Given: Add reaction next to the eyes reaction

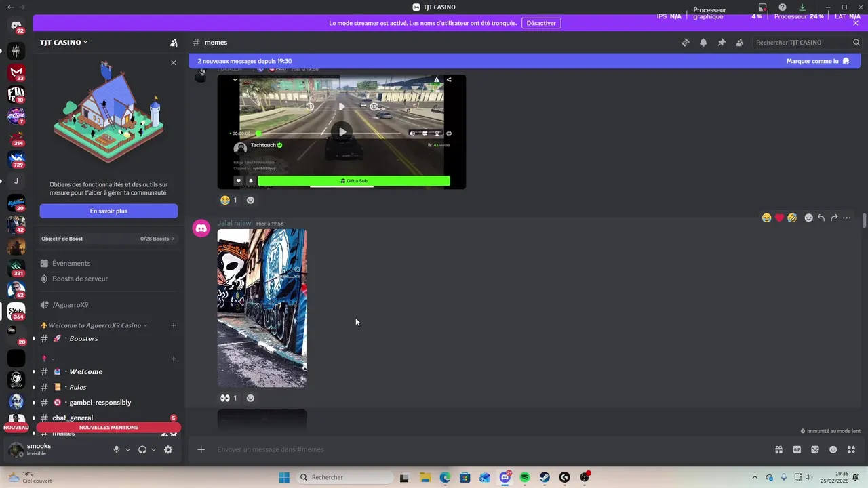Looking at the screenshot, I should pos(250,398).
